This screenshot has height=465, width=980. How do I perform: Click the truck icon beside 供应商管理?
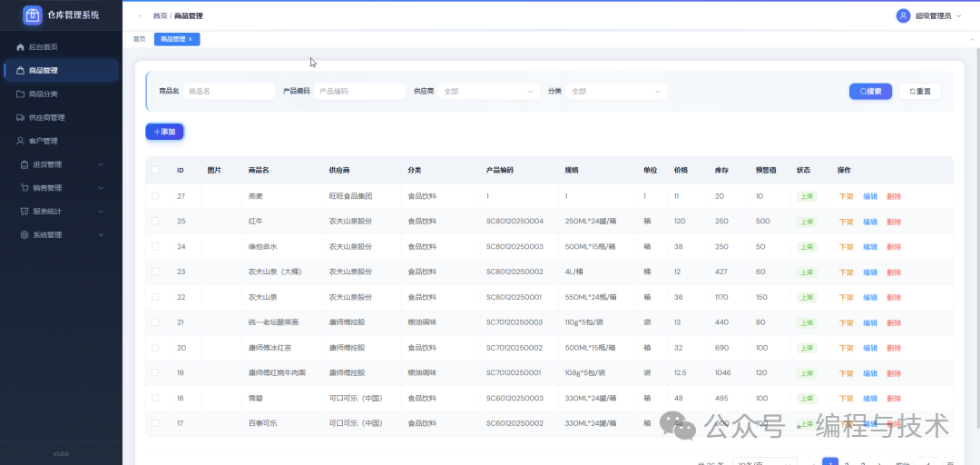click(20, 118)
